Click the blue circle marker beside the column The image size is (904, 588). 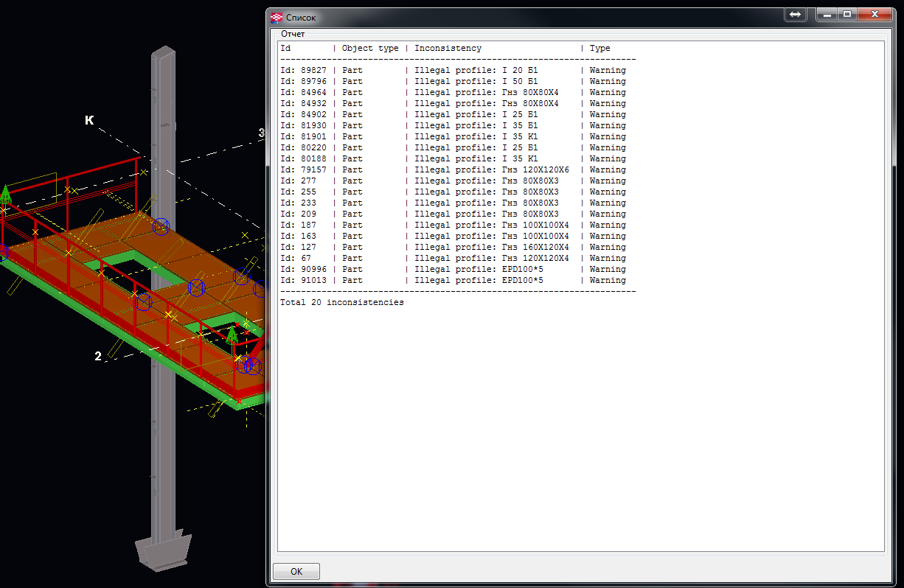click(161, 226)
